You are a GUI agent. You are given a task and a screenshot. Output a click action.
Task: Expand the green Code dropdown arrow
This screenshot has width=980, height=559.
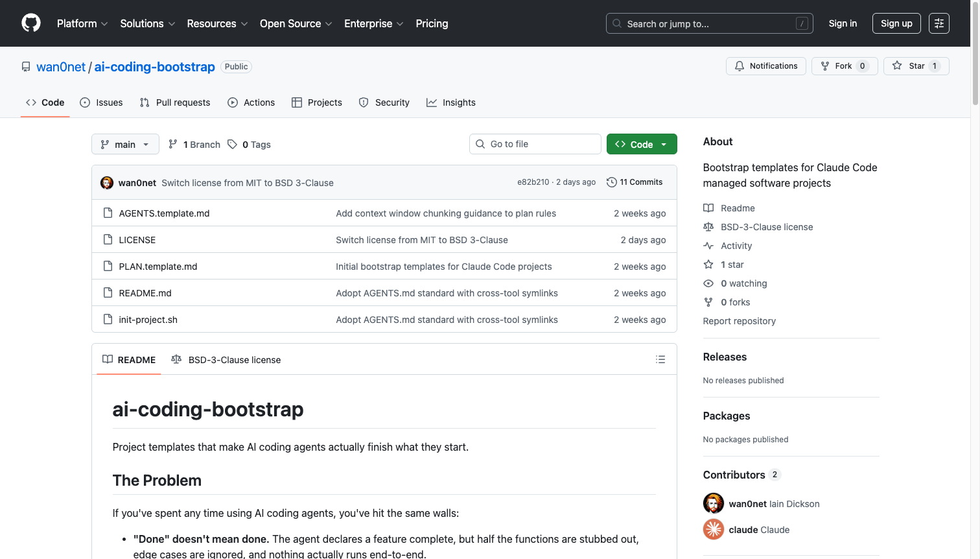click(x=663, y=143)
